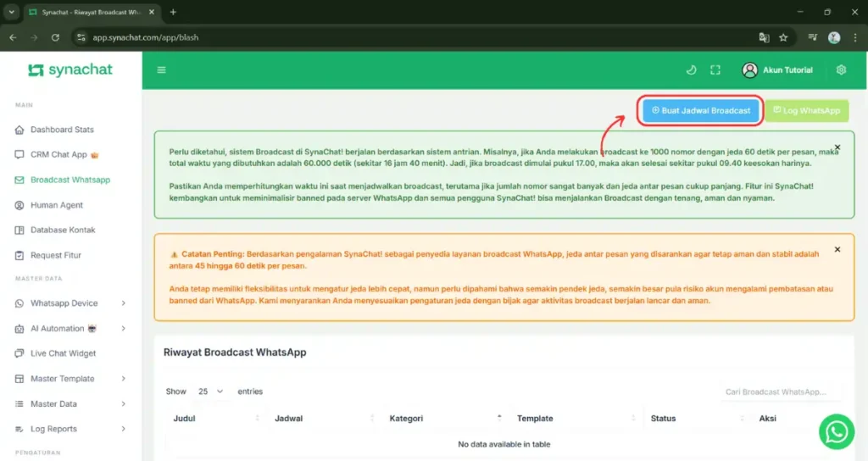Open browser three-dot menu
Image resolution: width=868 pixels, height=461 pixels.
pyautogui.click(x=855, y=37)
